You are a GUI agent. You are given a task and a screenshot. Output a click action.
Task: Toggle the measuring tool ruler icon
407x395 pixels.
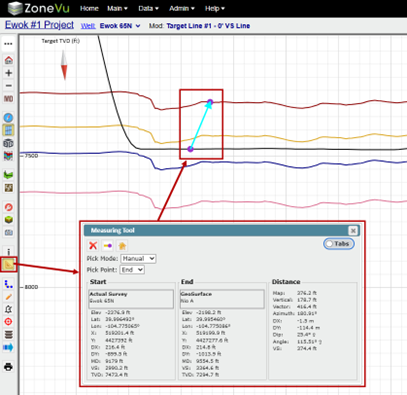(8, 264)
